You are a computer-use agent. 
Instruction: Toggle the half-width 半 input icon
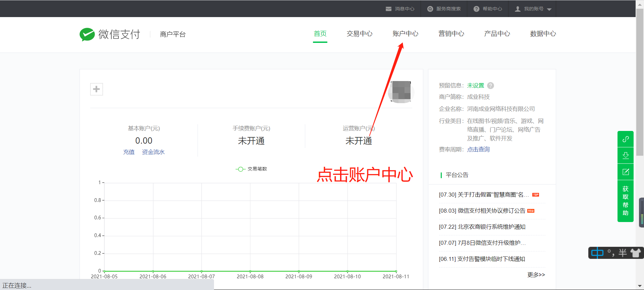623,253
